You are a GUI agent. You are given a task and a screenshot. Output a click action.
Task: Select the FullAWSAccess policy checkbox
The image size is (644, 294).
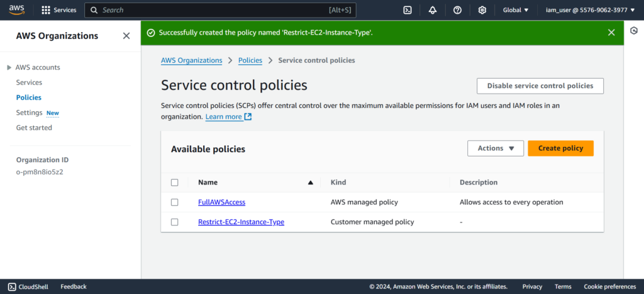click(x=175, y=202)
